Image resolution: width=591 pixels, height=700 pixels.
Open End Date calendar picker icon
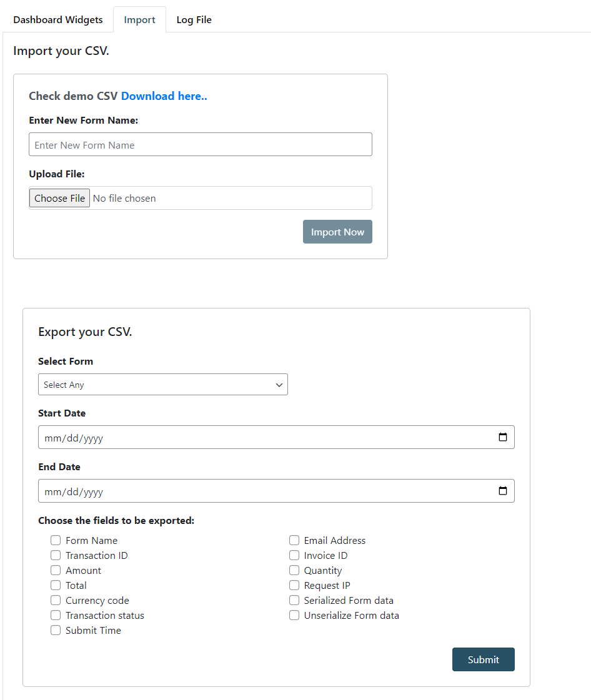503,491
